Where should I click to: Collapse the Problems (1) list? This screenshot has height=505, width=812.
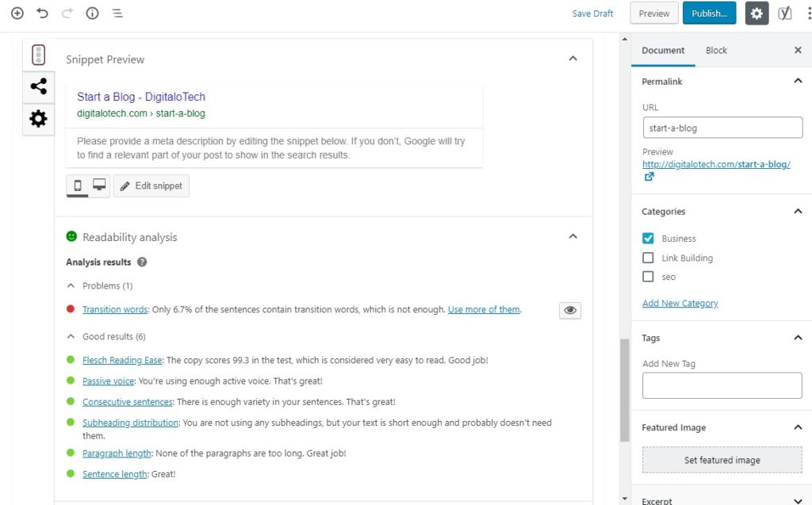(x=71, y=286)
